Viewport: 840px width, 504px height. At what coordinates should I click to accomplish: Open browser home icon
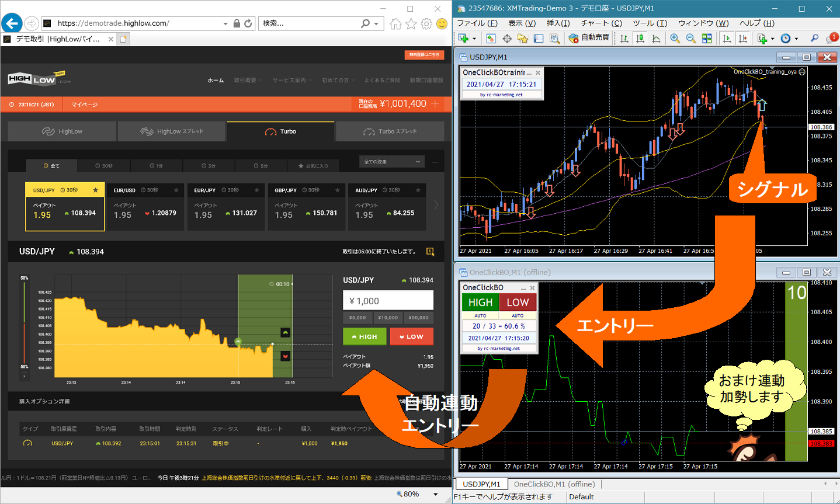coord(395,23)
